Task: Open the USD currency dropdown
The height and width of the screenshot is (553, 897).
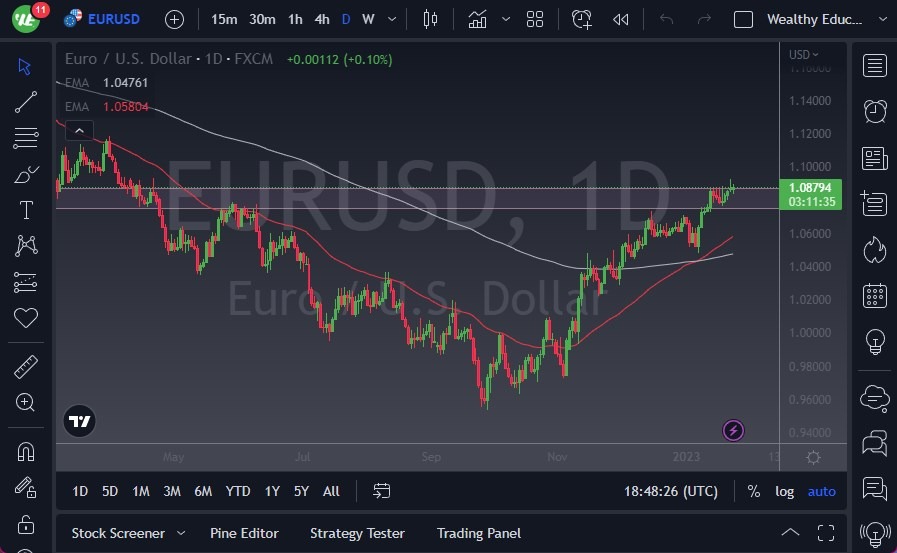Action: pyautogui.click(x=804, y=54)
